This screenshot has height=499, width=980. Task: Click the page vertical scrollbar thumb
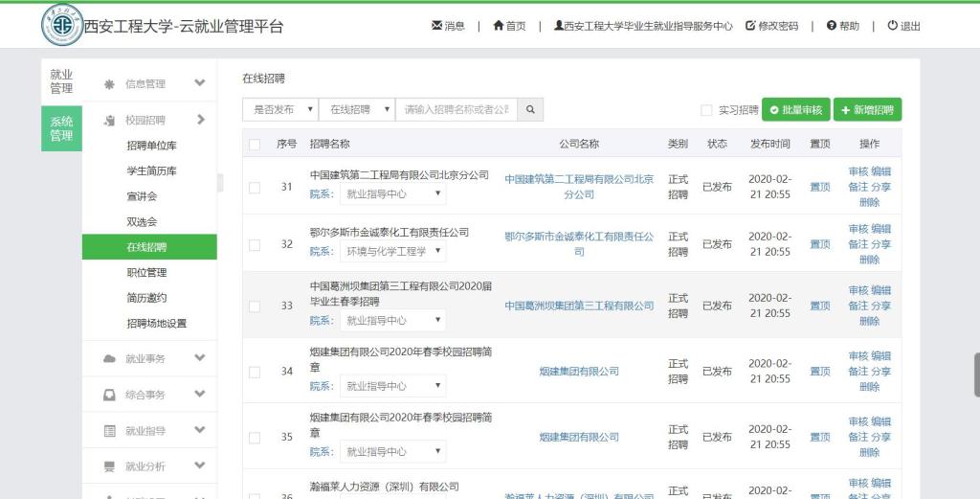977,375
